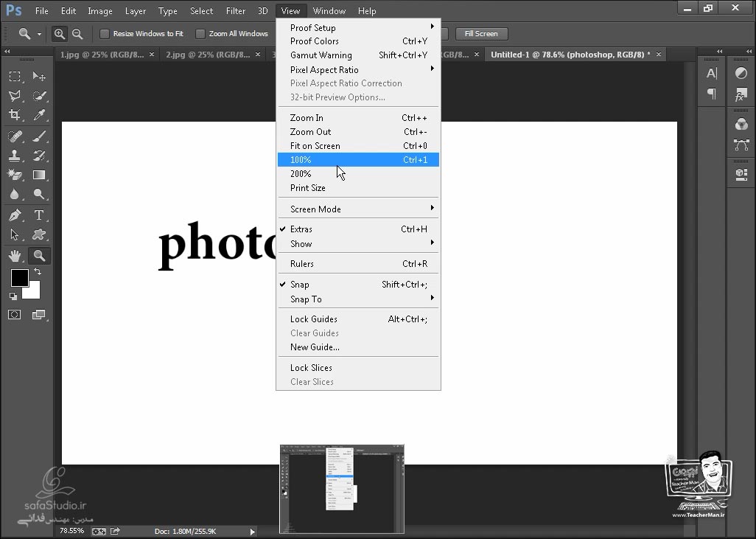
Task: Select the Zoom tool in toolbox
Action: point(39,256)
